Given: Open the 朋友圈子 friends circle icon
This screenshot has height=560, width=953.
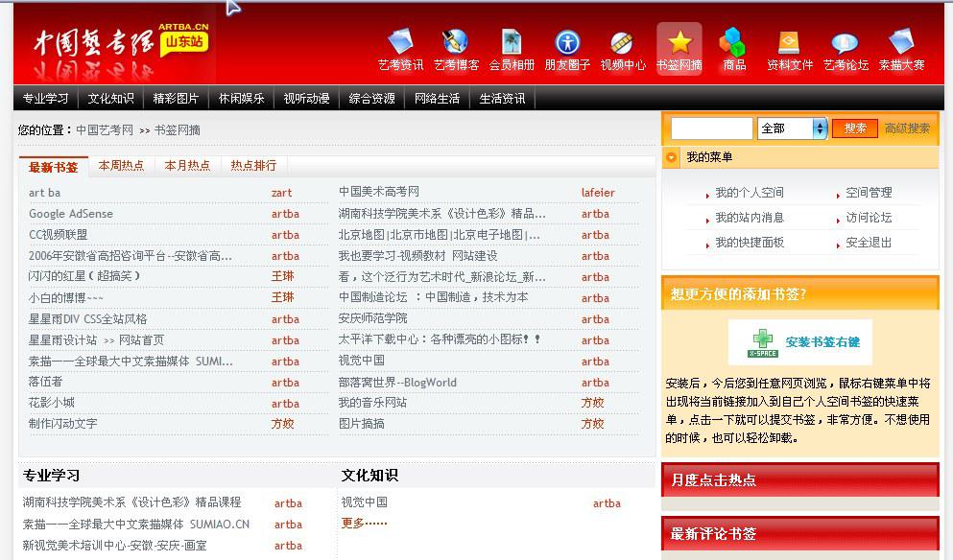Looking at the screenshot, I should pos(567,42).
